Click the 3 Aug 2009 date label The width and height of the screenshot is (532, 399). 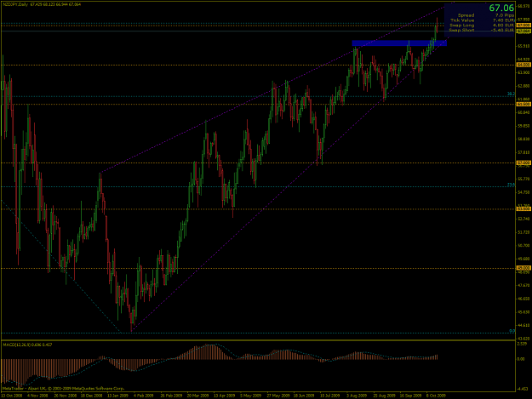click(357, 396)
